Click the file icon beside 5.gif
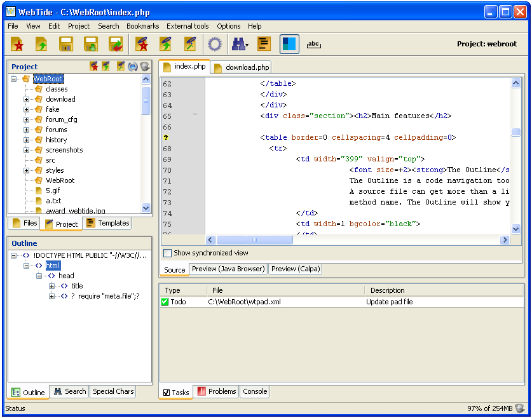This screenshot has height=418, width=532. [x=39, y=191]
